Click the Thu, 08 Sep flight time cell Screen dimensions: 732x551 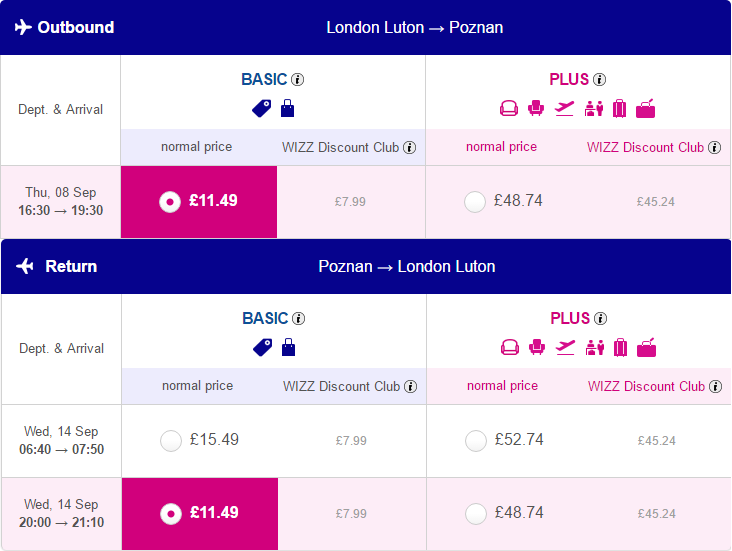[61, 202]
